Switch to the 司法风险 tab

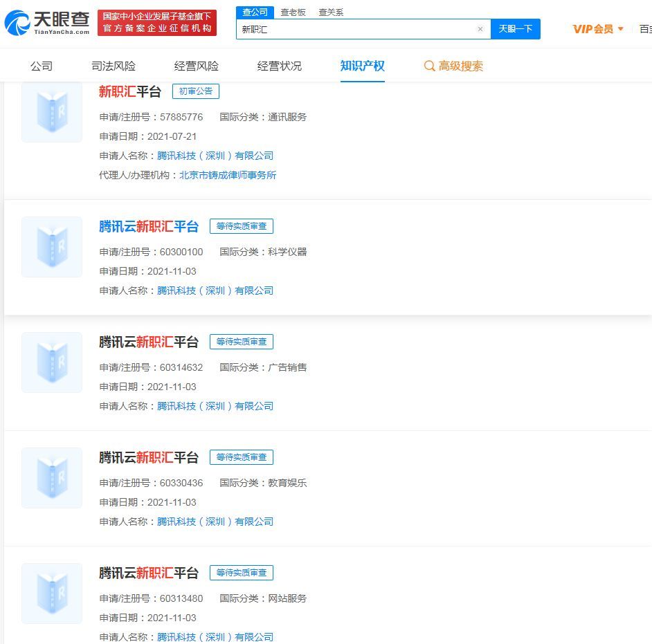tap(114, 66)
